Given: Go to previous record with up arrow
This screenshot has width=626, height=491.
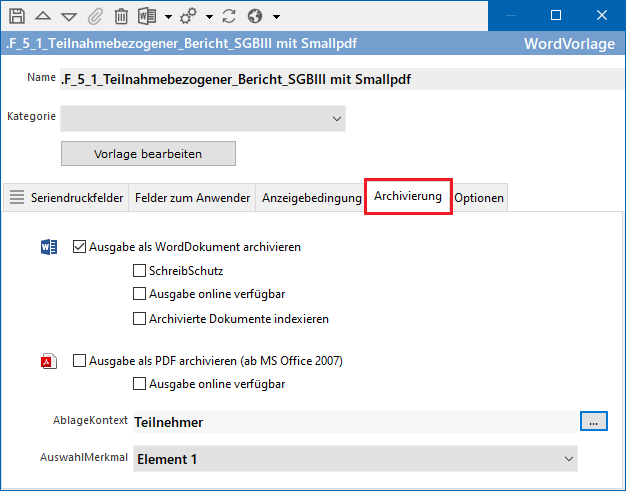Looking at the screenshot, I should [x=44, y=16].
